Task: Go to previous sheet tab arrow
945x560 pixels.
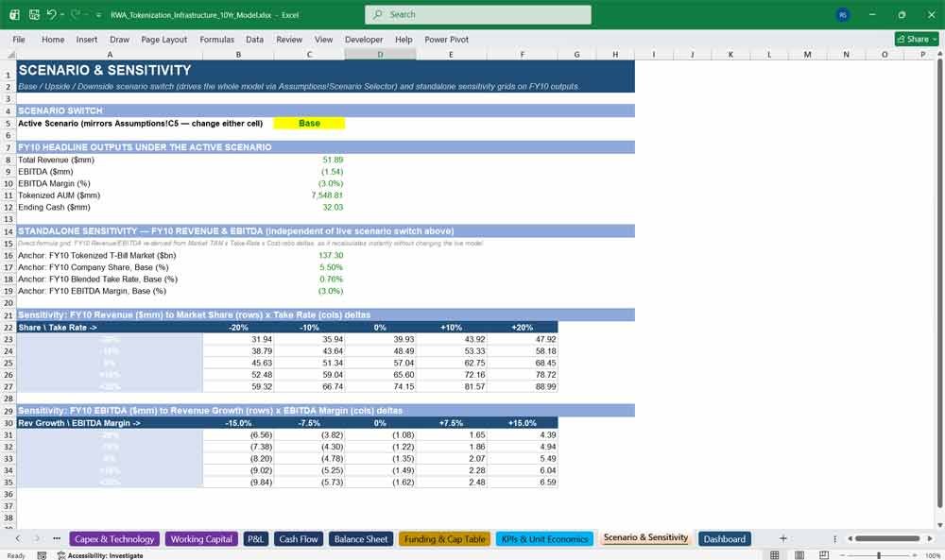Action: pyautogui.click(x=18, y=539)
